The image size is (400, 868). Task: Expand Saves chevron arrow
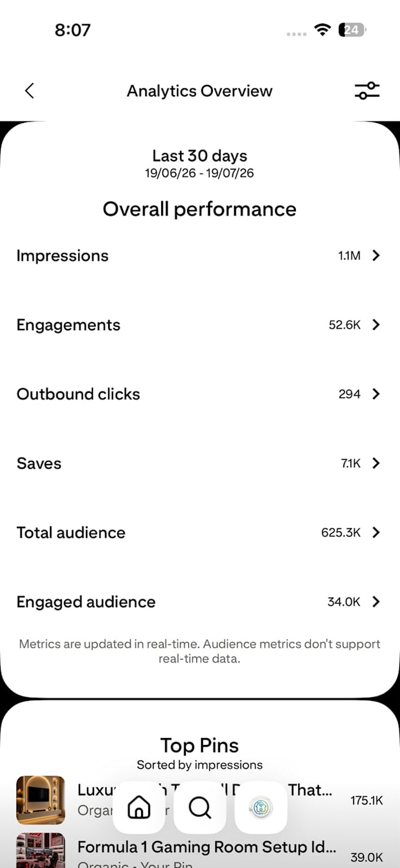point(376,463)
